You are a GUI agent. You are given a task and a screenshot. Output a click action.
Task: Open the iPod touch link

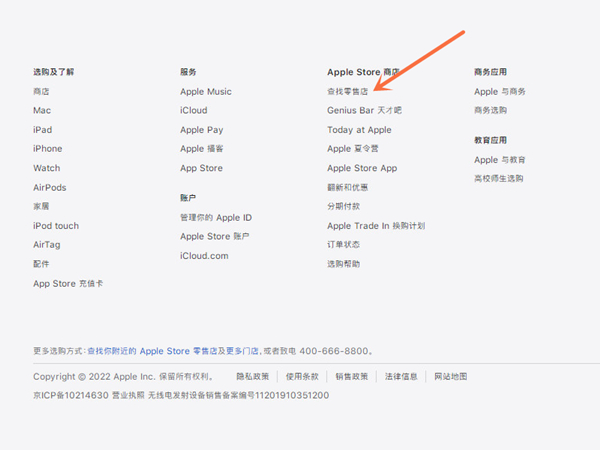56,226
